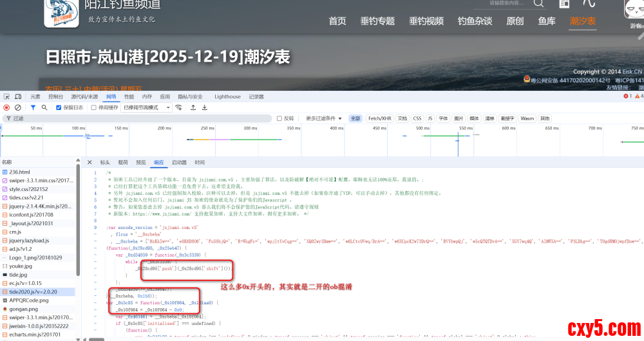Switch to the 载荷 request tab
Viewport: 644px width, 341px height.
(x=123, y=163)
